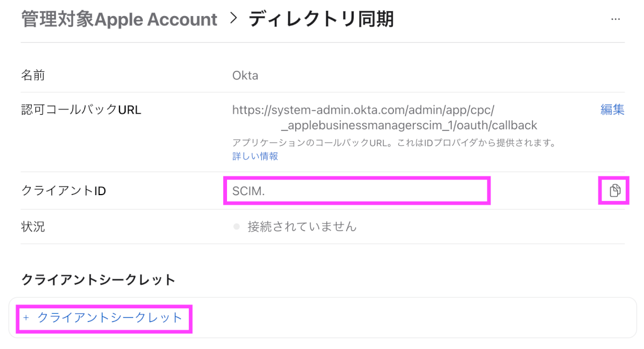Go back to 管理対象Apple Account breadcrumb

point(119,19)
